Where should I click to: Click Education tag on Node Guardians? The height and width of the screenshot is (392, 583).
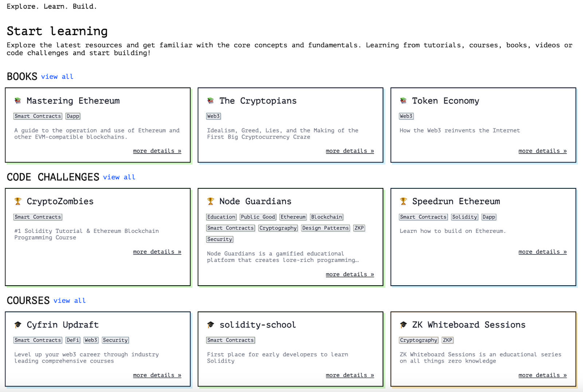222,217
